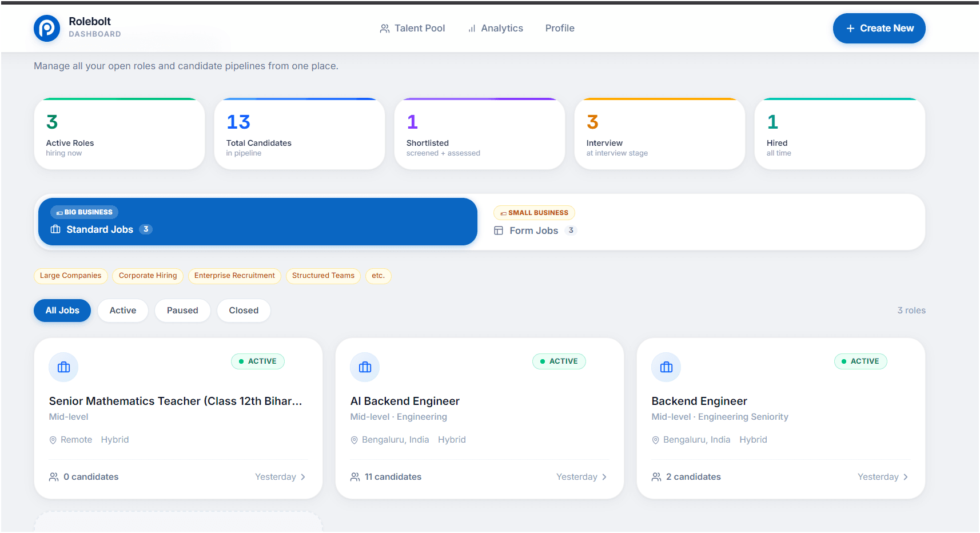The height and width of the screenshot is (533, 980).
Task: Switch to Form Jobs tab
Action: 702,222
